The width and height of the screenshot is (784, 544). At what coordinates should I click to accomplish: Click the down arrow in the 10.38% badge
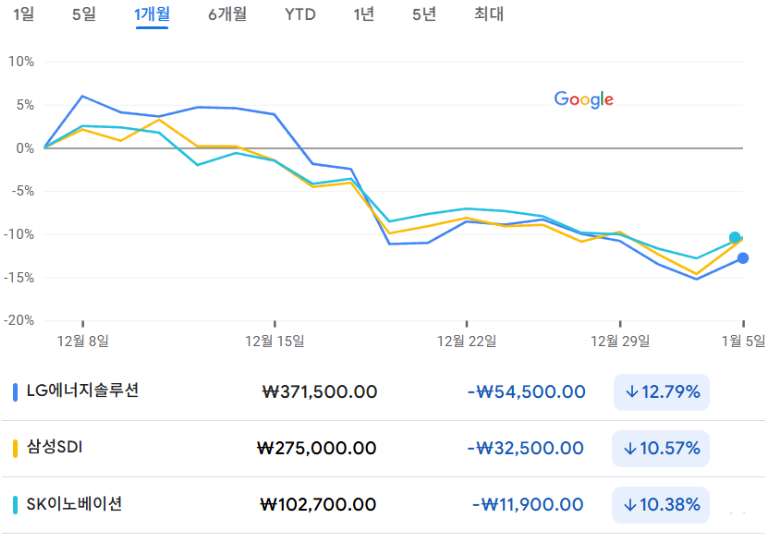pos(631,505)
